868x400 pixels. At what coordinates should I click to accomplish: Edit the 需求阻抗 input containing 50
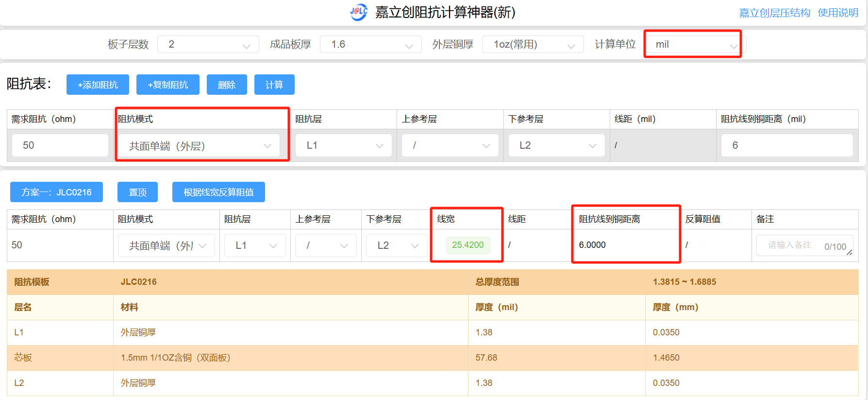(x=60, y=145)
